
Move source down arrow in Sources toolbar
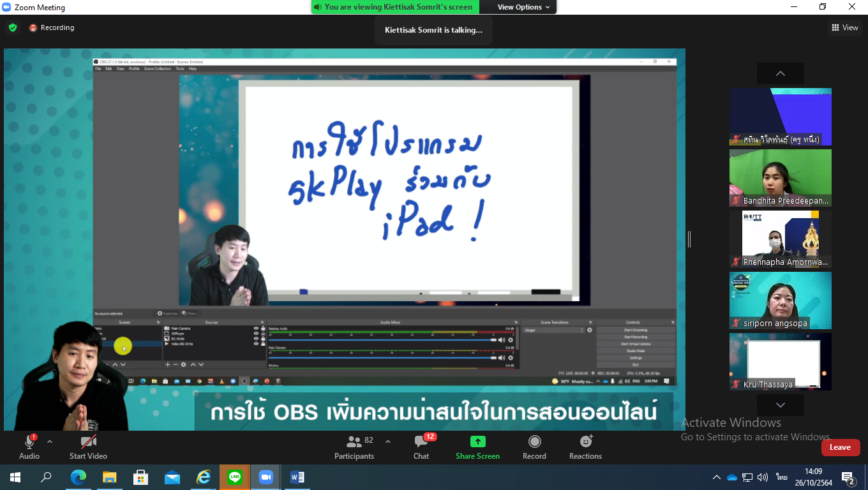tap(201, 364)
